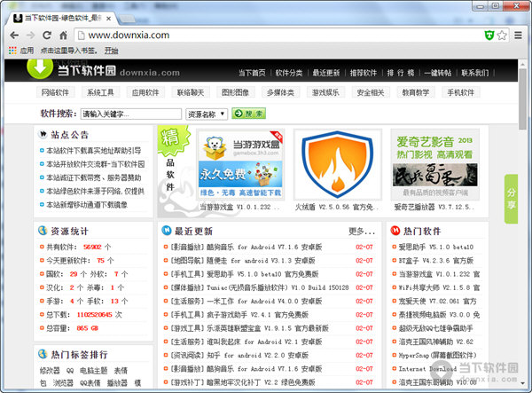The height and width of the screenshot is (393, 532).
Task: Expand the 资源名称 search type dropdown
Action: click(207, 114)
